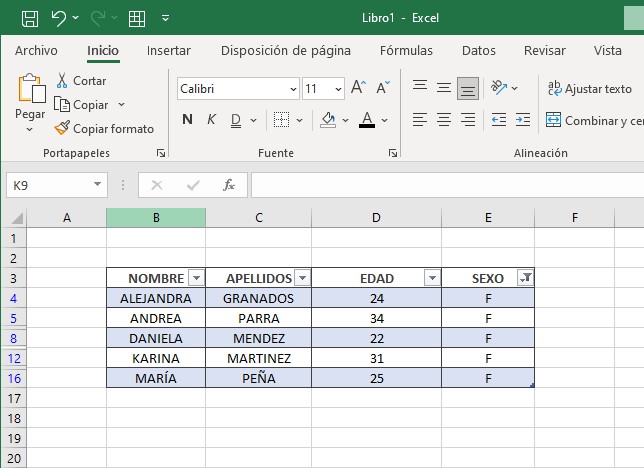Expand the Name Box dropdown arrow
Viewport: 644px width, 468px height.
[x=97, y=184]
